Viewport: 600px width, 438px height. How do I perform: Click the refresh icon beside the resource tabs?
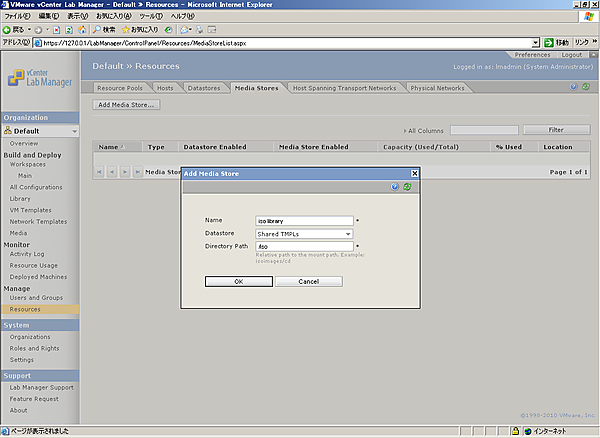(585, 87)
